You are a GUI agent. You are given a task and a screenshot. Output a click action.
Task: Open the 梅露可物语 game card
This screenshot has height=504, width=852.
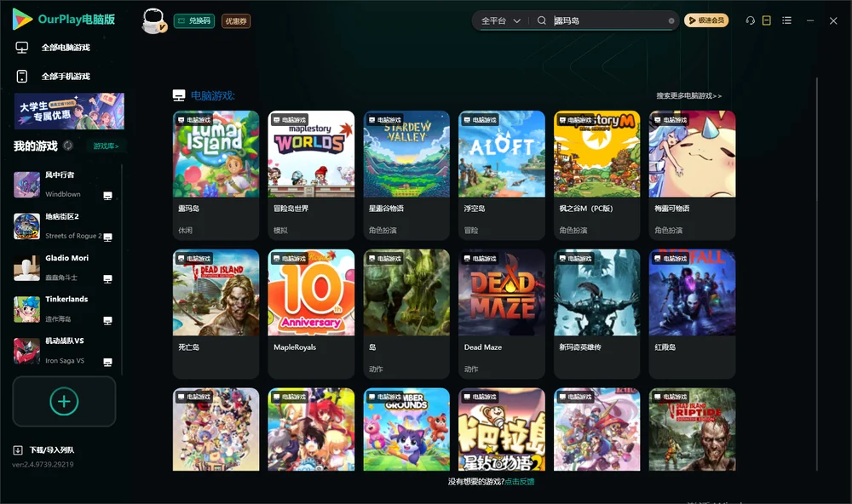(692, 175)
